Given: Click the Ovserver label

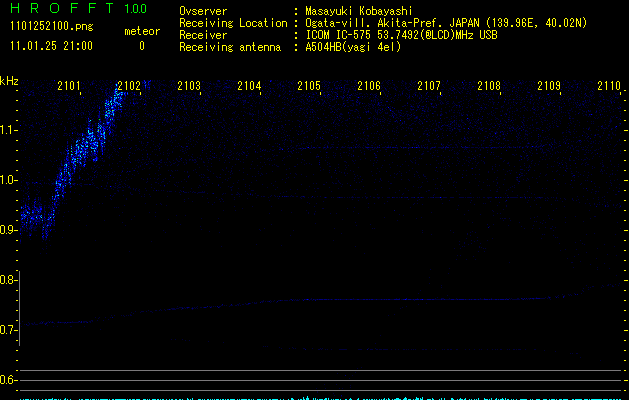Looking at the screenshot, I should tap(203, 11).
